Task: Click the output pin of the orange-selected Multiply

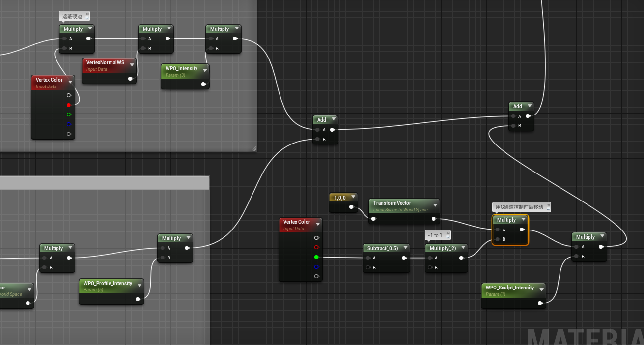Action: [522, 230]
